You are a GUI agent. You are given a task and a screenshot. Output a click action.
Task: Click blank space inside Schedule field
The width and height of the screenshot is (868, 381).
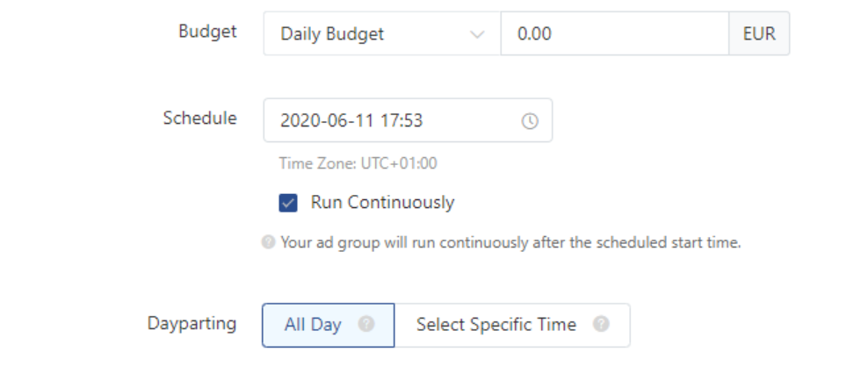pyautogui.click(x=474, y=121)
